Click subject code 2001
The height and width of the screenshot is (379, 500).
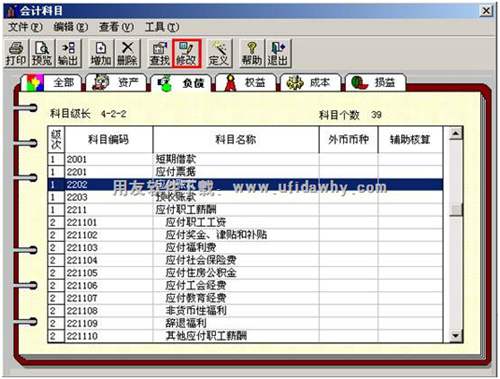point(77,159)
